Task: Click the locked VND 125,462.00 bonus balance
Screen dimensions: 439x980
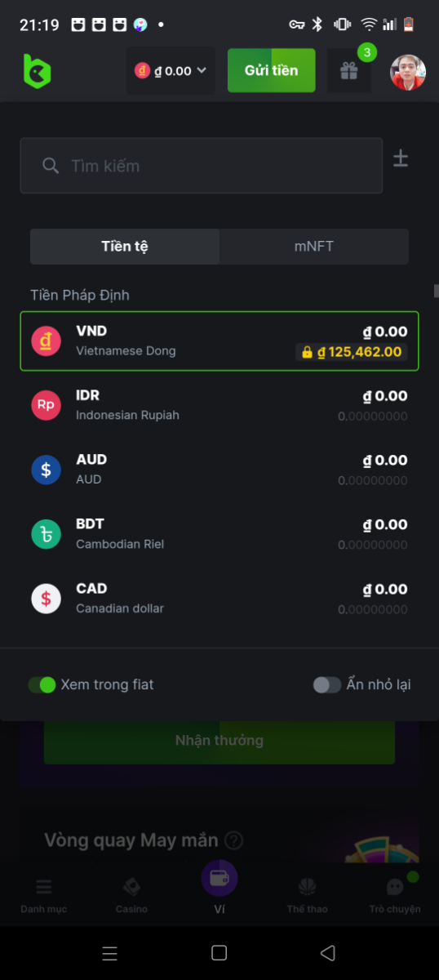Action: pos(351,352)
